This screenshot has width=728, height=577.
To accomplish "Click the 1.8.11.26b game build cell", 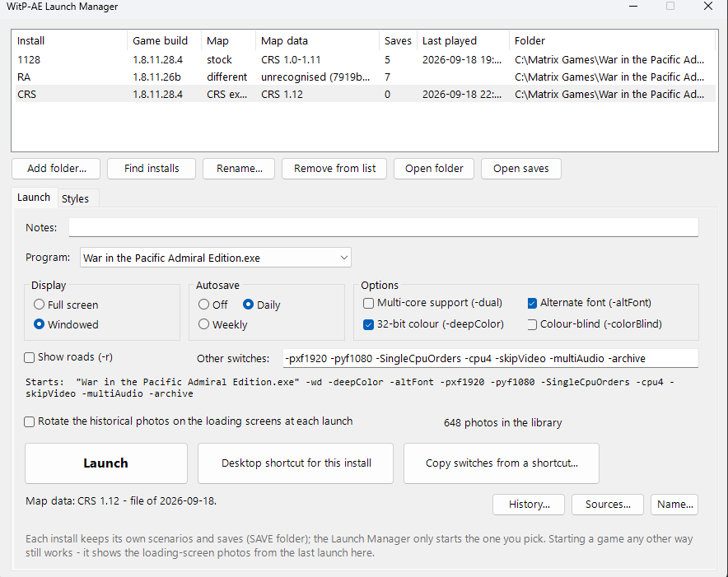I will [156, 77].
